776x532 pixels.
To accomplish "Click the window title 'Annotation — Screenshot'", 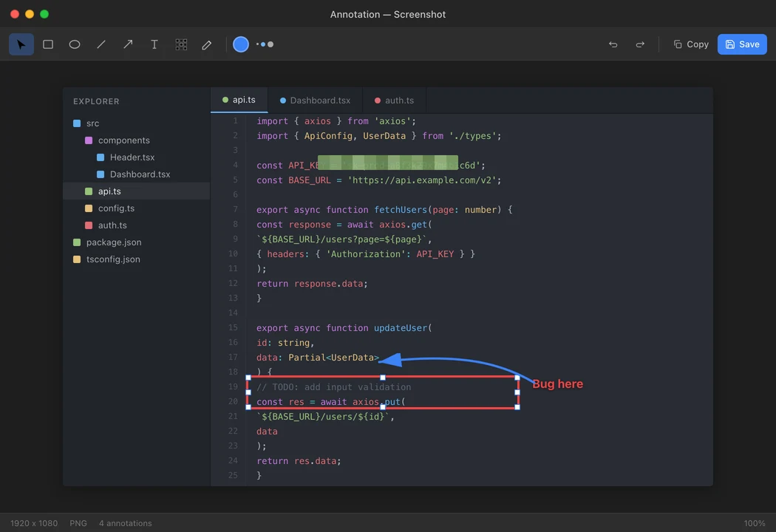I will coord(387,14).
